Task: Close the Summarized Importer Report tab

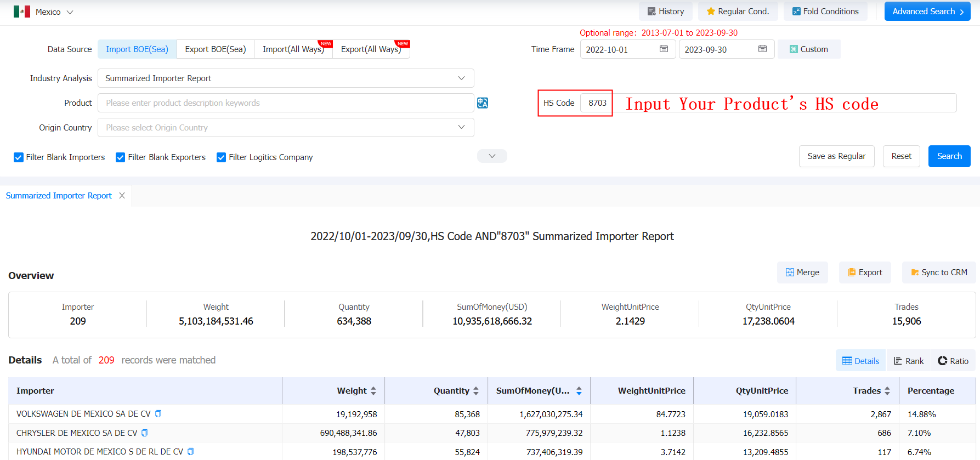Action: 122,196
